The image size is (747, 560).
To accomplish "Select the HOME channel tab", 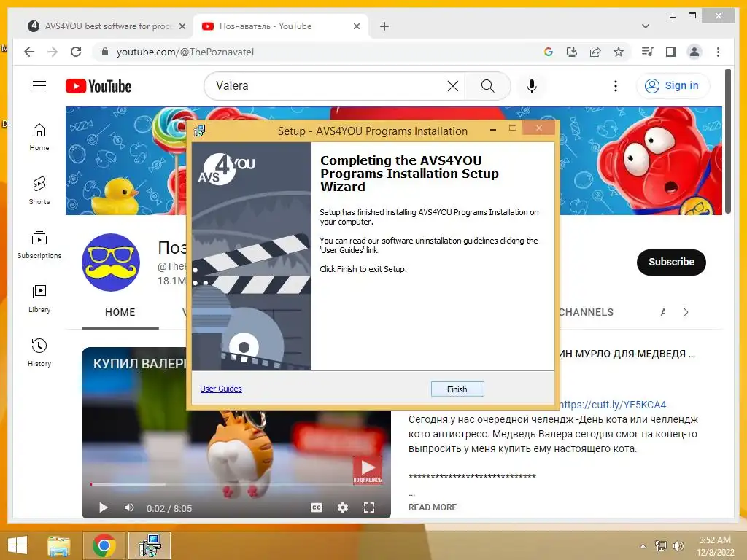I will coord(120,312).
